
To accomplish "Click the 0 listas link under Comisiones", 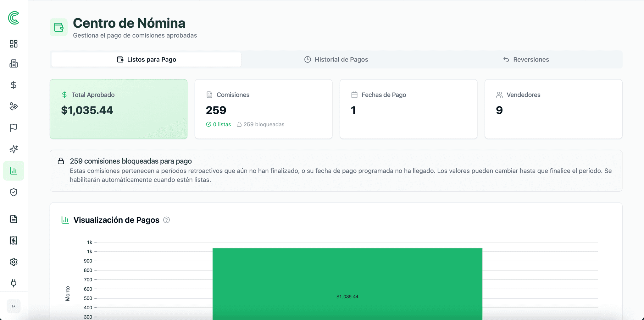I will (x=219, y=124).
